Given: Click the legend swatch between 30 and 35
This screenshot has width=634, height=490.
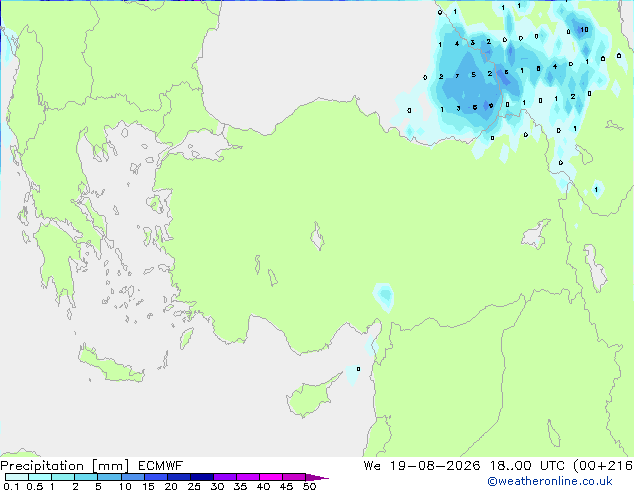Looking at the screenshot, I should [x=224, y=477].
